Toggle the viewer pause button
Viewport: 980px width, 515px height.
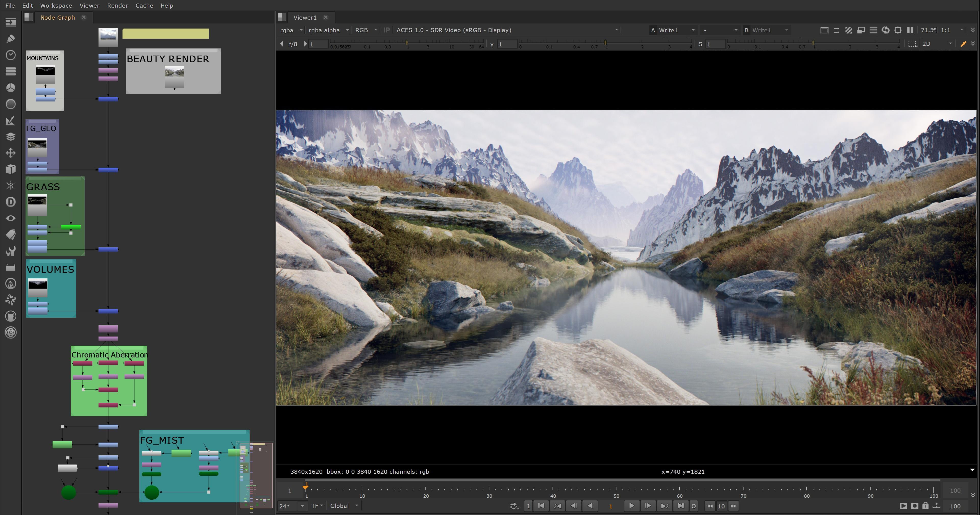(910, 30)
